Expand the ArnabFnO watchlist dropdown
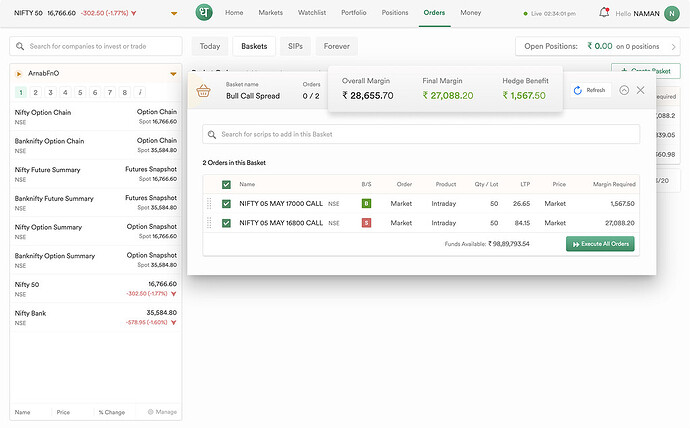Image resolution: width=690 pixels, height=435 pixels. tap(173, 74)
